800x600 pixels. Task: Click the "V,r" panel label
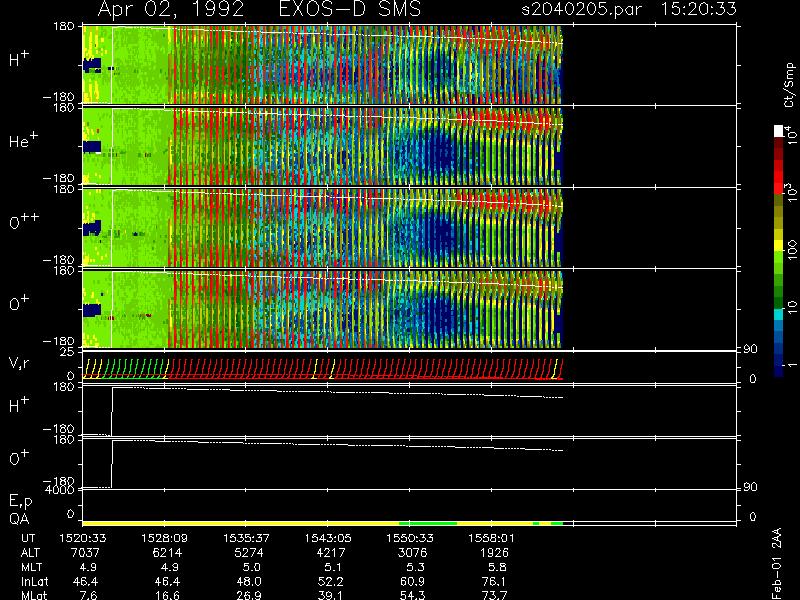point(20,363)
